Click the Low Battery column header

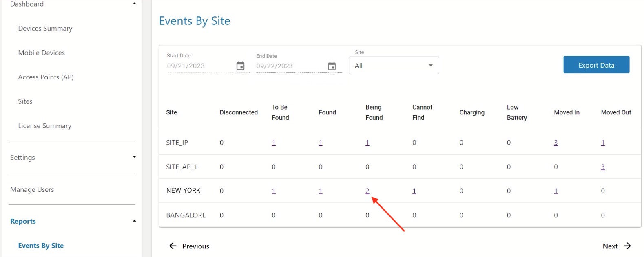tap(517, 112)
